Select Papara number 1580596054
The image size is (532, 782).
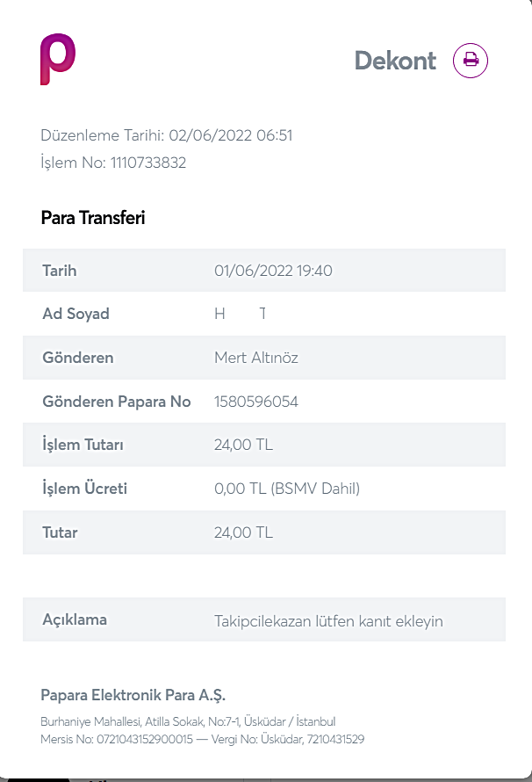(x=256, y=402)
